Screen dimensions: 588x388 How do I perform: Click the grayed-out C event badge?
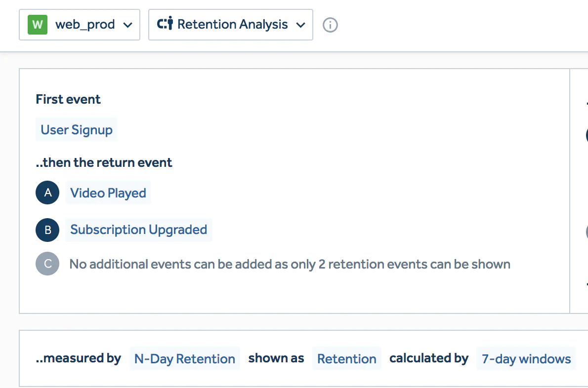[47, 264]
